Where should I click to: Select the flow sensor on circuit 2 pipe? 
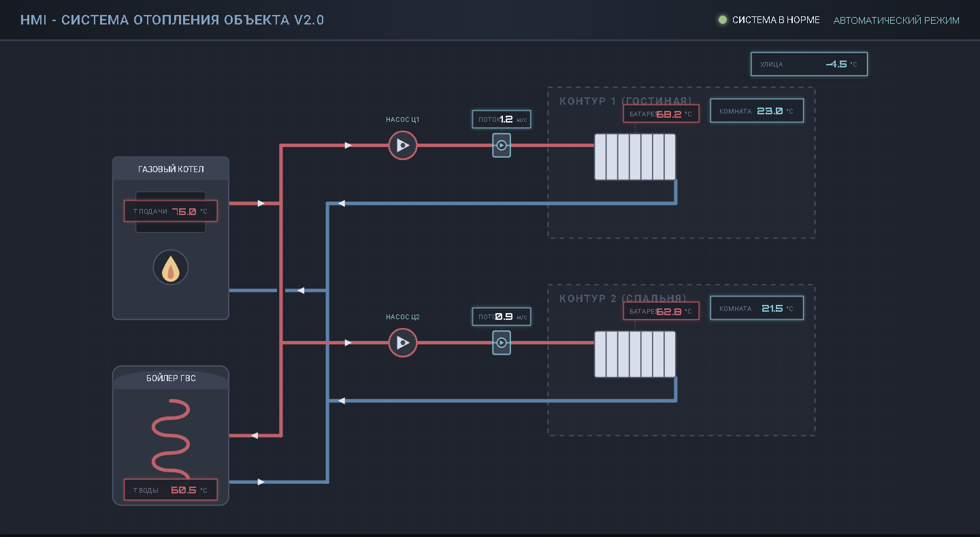click(501, 343)
